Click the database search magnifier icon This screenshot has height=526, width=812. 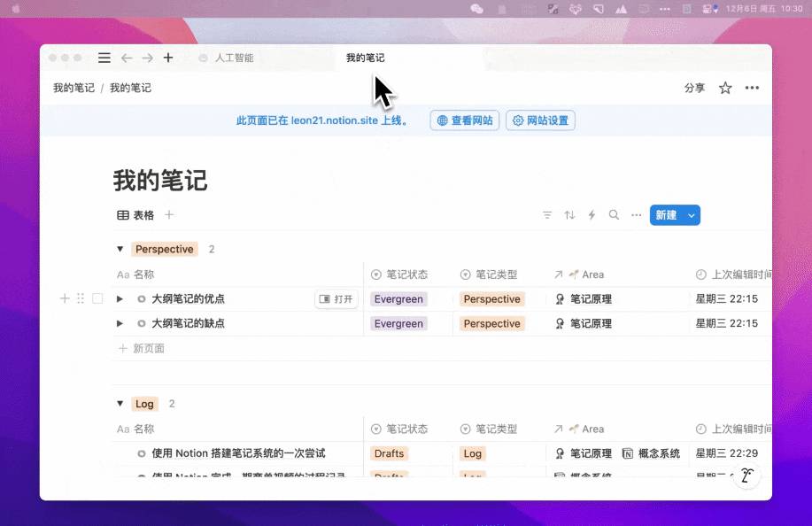coord(614,215)
